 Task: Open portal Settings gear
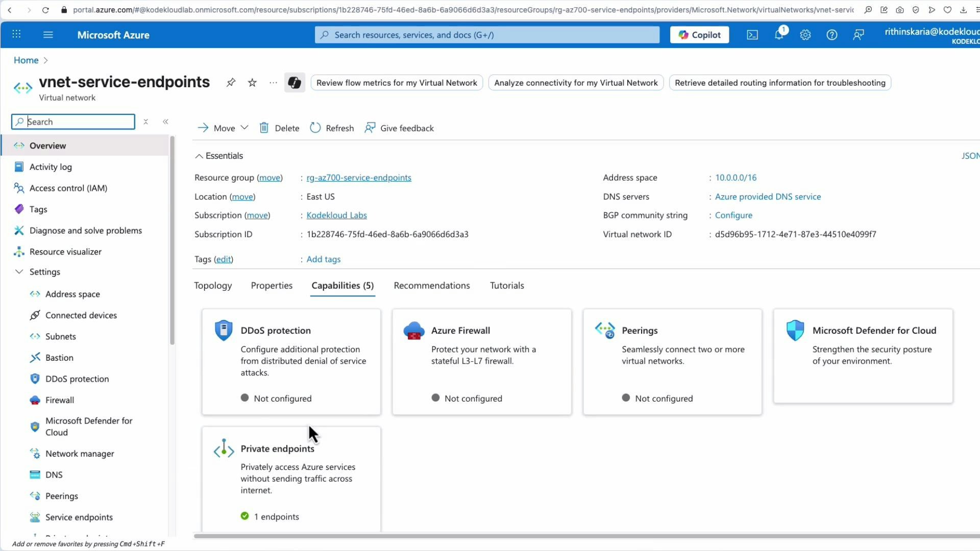pyautogui.click(x=805, y=35)
